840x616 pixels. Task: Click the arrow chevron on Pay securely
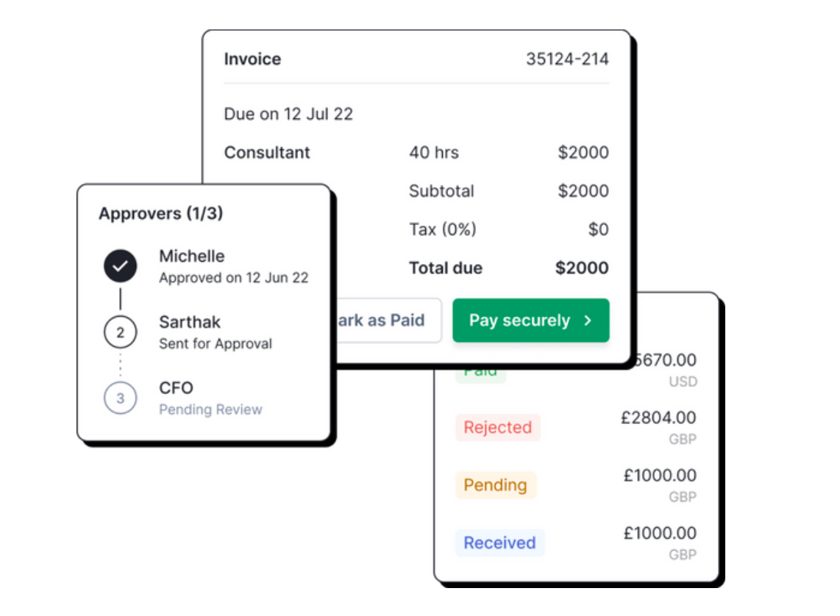[x=587, y=320]
